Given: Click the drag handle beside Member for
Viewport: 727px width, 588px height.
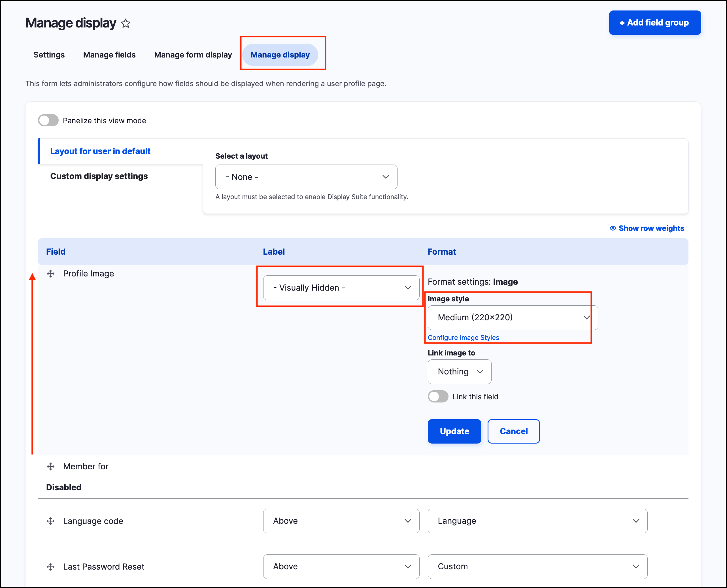Looking at the screenshot, I should (x=50, y=466).
